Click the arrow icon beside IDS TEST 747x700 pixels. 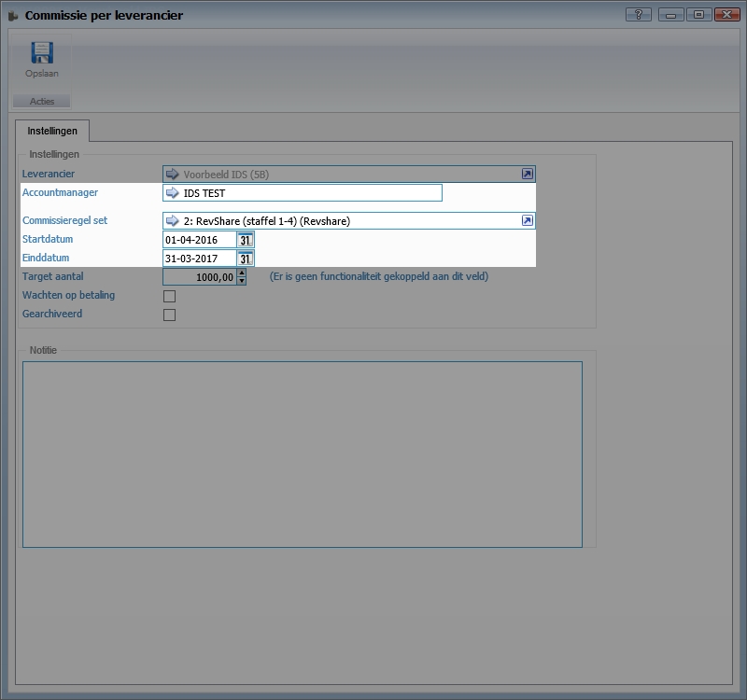[x=172, y=193]
